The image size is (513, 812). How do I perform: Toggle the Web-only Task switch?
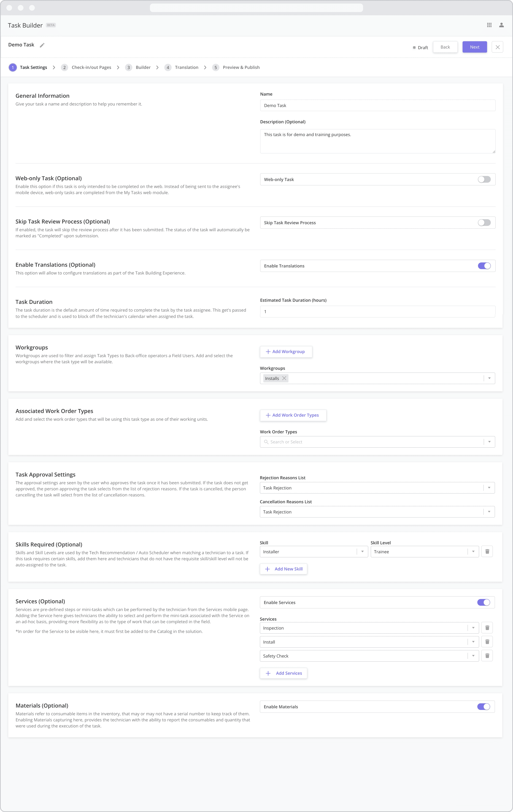click(484, 179)
